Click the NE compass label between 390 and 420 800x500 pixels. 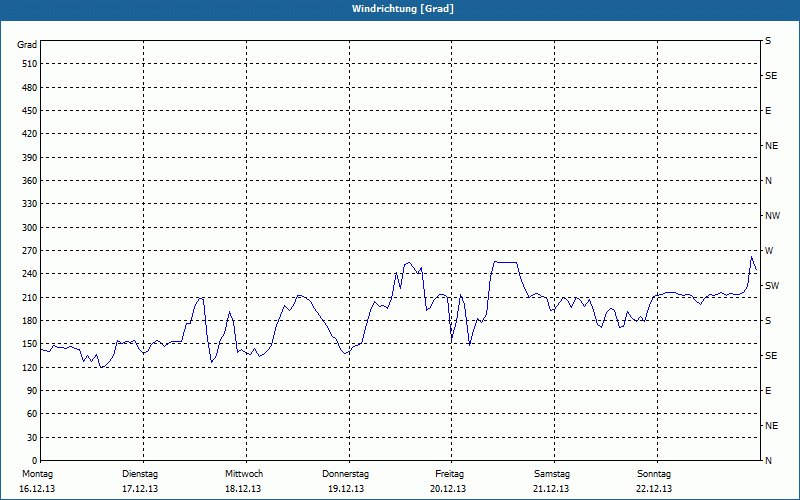[x=771, y=146]
